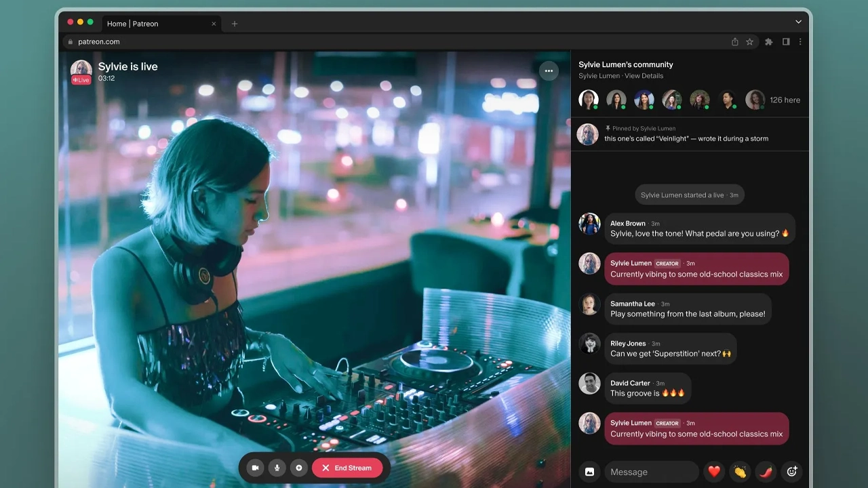The height and width of the screenshot is (488, 868).
Task: Select the Home | Patreon browser tab
Action: point(161,24)
